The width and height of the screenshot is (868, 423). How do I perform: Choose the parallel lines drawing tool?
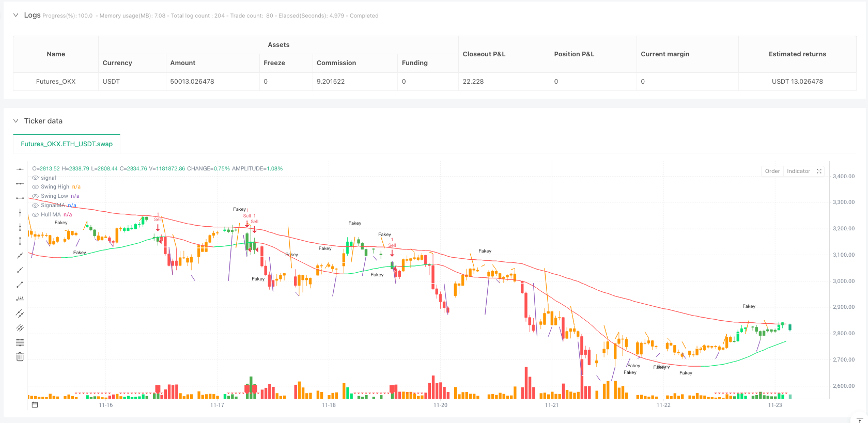click(x=20, y=314)
